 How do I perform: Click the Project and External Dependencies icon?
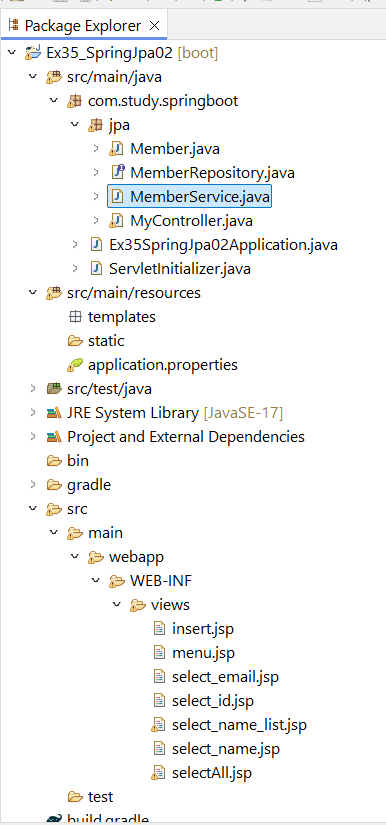coord(54,437)
